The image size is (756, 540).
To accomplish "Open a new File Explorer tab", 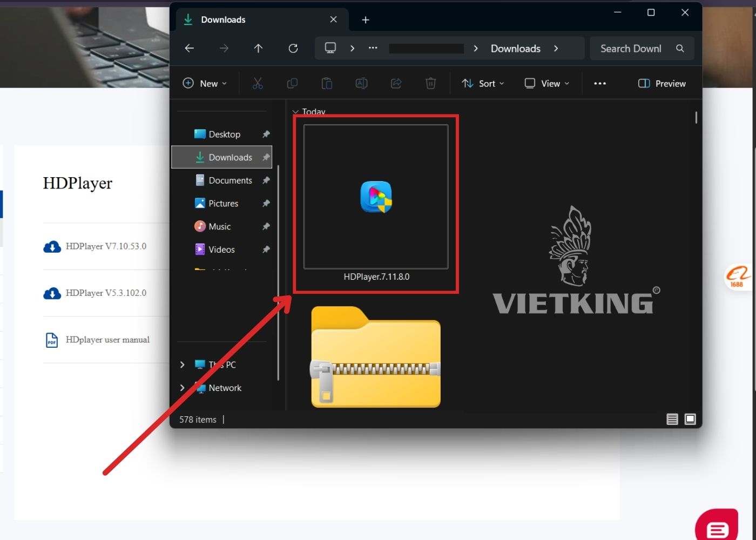I will point(366,19).
